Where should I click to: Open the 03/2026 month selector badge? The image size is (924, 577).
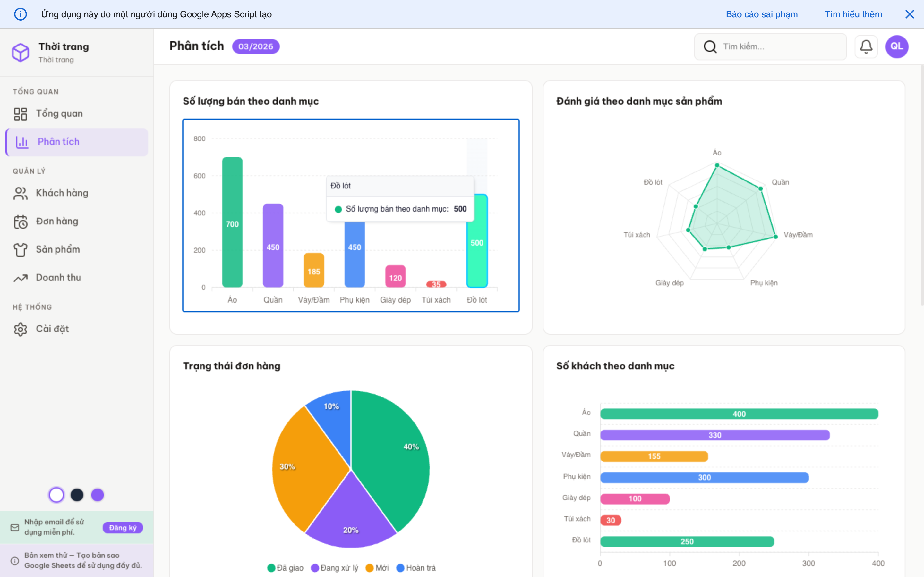[255, 46]
